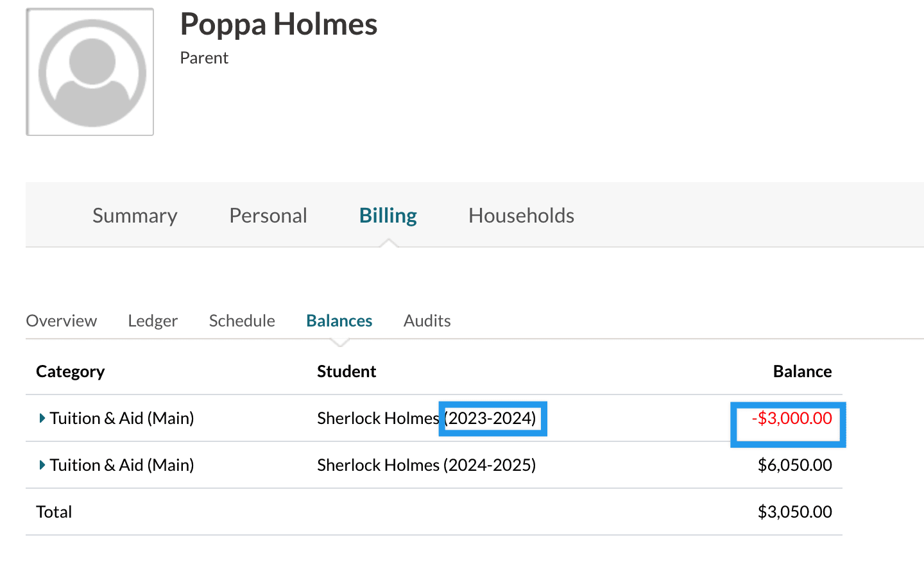
Task: Click the Balance column header
Action: [x=802, y=371]
